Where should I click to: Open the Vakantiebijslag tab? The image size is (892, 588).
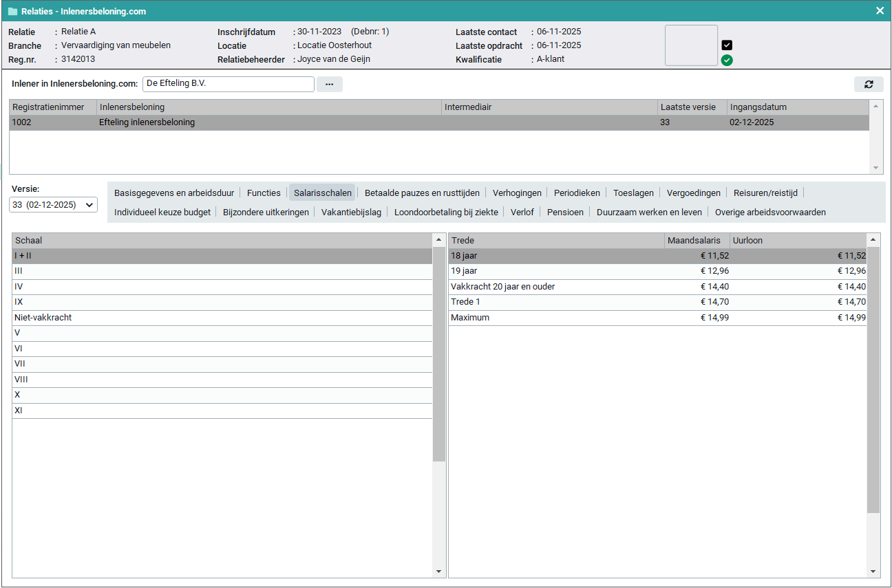(351, 212)
